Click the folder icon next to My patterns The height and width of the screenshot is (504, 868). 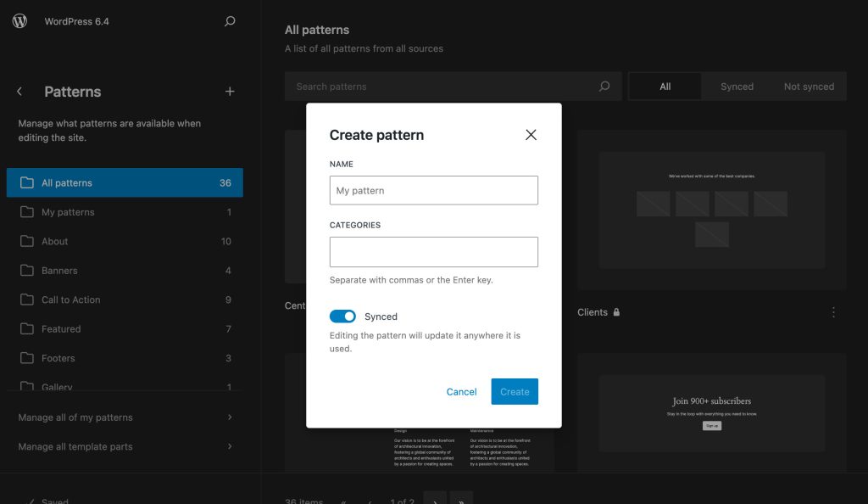tap(25, 211)
